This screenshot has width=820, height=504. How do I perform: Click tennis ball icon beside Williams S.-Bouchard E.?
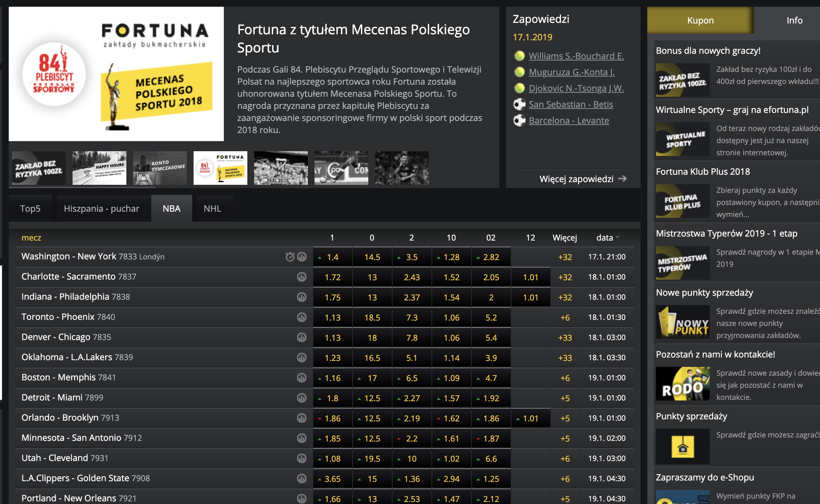coord(519,56)
